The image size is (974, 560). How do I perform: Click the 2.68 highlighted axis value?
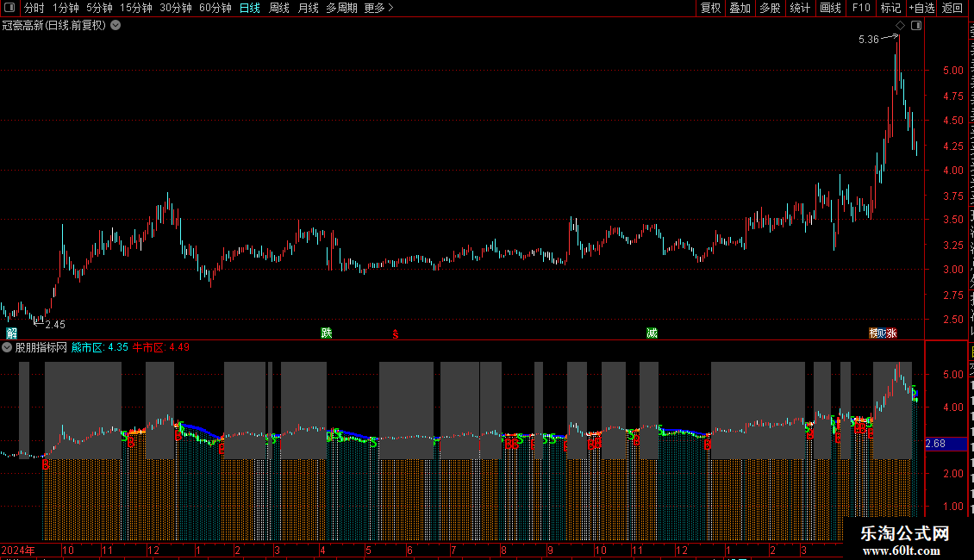tap(935, 444)
